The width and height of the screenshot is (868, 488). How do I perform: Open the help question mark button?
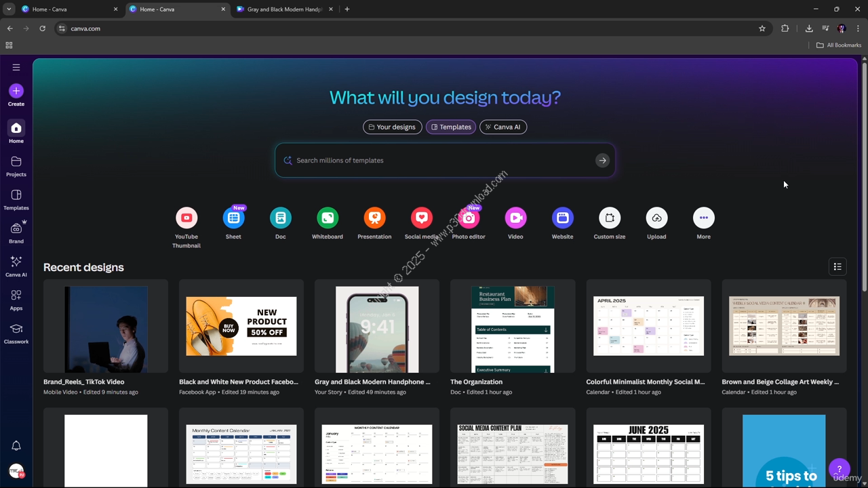840,469
